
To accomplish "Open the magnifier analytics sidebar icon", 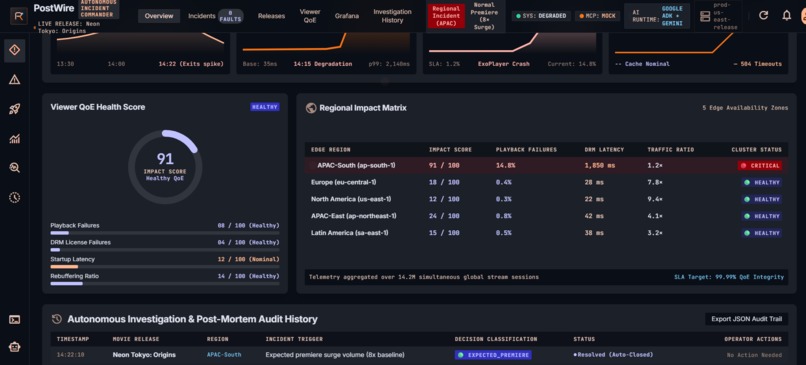I will [14, 168].
